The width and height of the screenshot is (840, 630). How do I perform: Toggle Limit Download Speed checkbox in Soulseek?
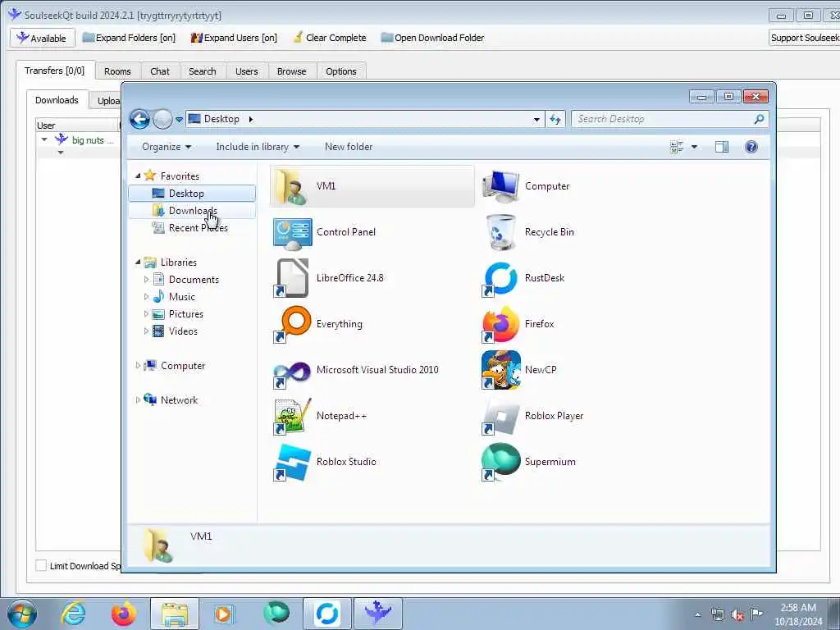click(41, 566)
